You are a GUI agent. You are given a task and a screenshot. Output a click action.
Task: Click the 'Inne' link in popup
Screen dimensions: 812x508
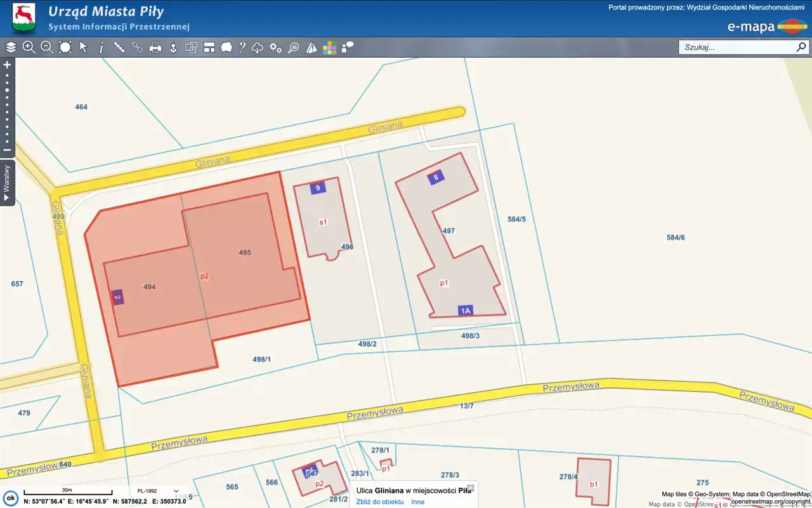pos(417,502)
